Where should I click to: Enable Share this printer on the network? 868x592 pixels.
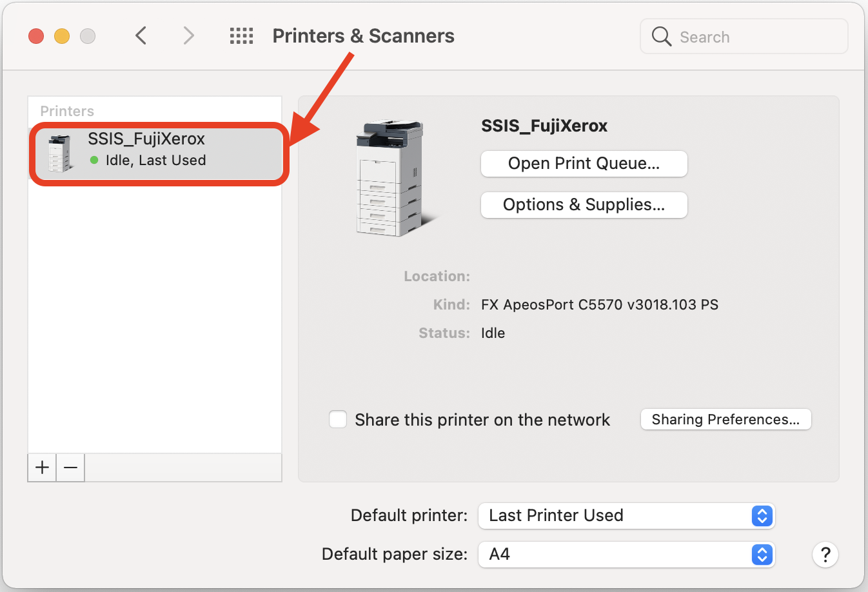point(338,419)
